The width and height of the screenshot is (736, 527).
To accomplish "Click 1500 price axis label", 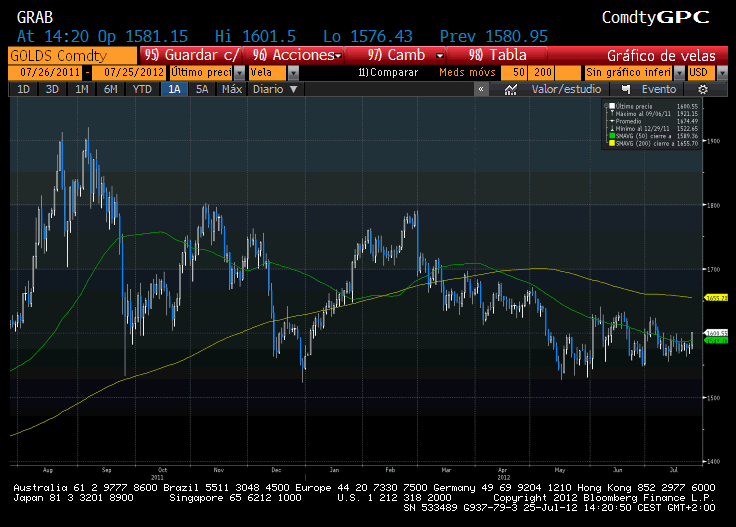I will 713,397.
